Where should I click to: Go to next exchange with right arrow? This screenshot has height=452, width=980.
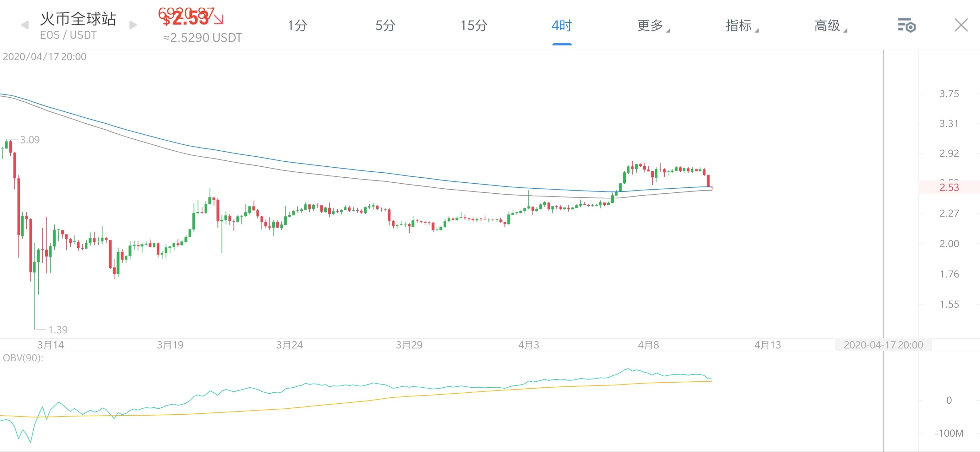(x=133, y=25)
